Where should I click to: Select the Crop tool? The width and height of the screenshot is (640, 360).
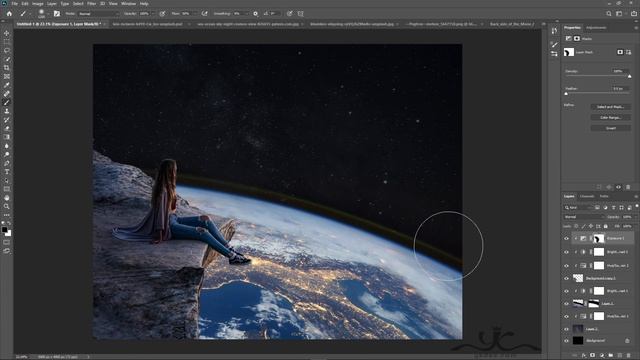[7, 68]
